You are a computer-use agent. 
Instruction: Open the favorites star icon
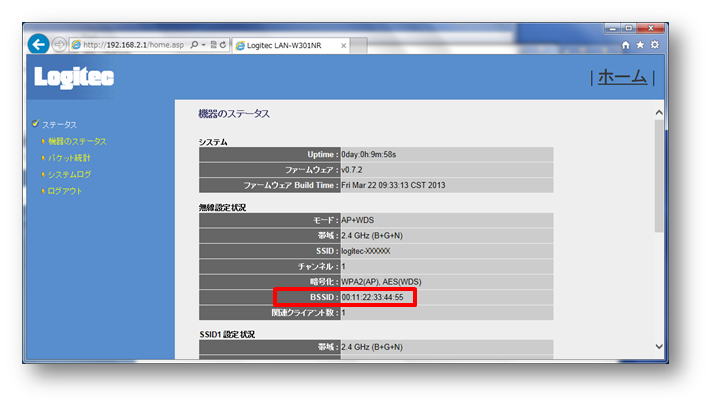(640, 45)
